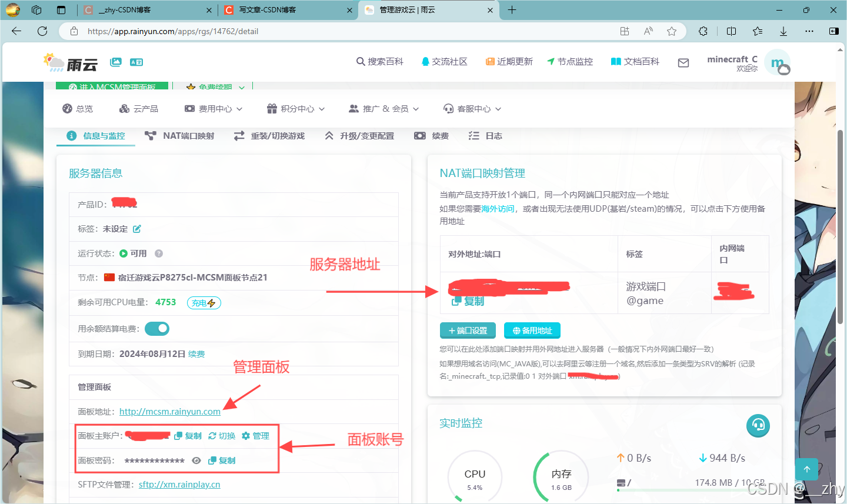847x504 pixels.
Task: Switch to the NAT端口映射 tab
Action: tap(179, 136)
